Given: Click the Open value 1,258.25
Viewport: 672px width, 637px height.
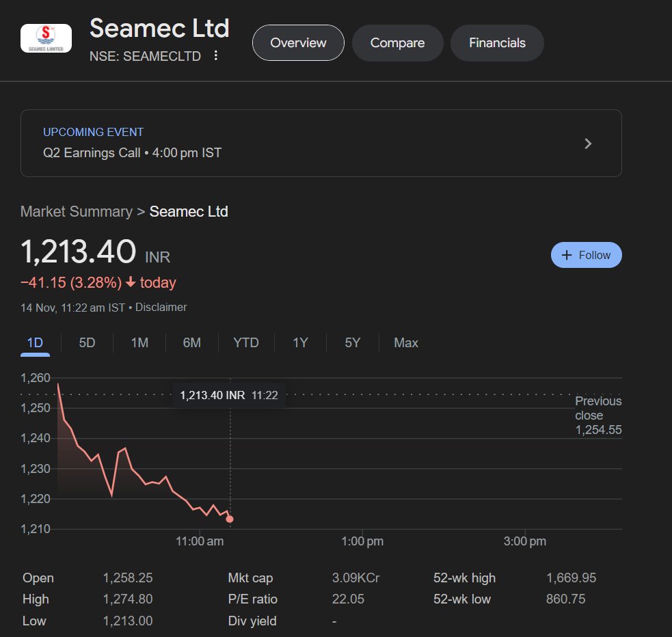Looking at the screenshot, I should point(128,578).
